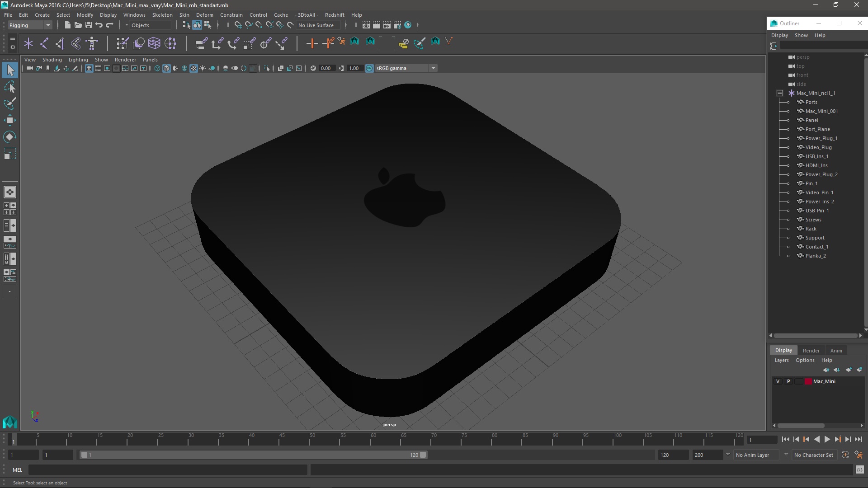Open the Rigging menu set dropdown
The width and height of the screenshot is (868, 488).
tap(30, 25)
